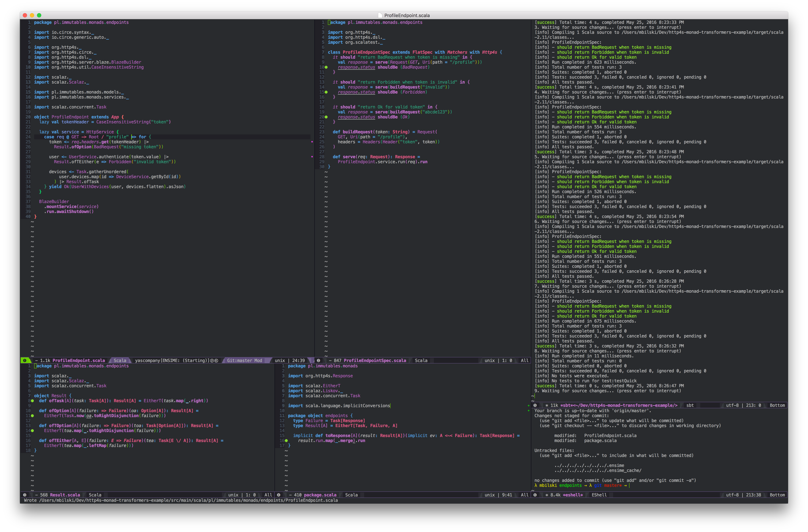
Task: Click the *eshell* buffer name in modeline
Action: pyautogui.click(x=573, y=495)
